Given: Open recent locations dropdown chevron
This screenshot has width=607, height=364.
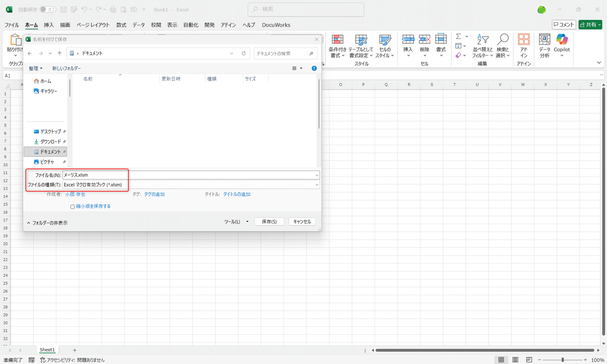Looking at the screenshot, I should [x=50, y=53].
